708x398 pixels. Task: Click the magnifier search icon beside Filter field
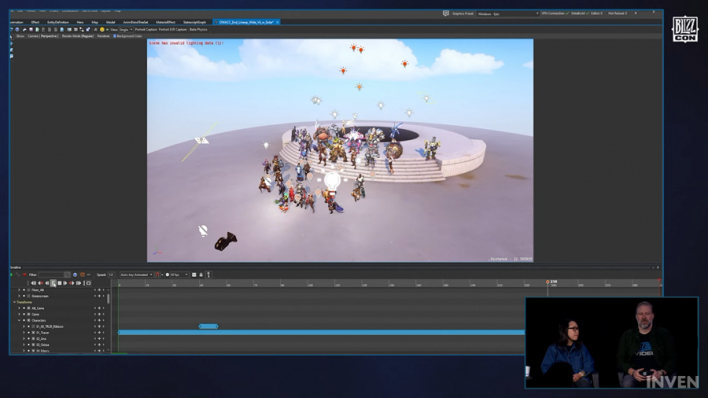[67, 275]
